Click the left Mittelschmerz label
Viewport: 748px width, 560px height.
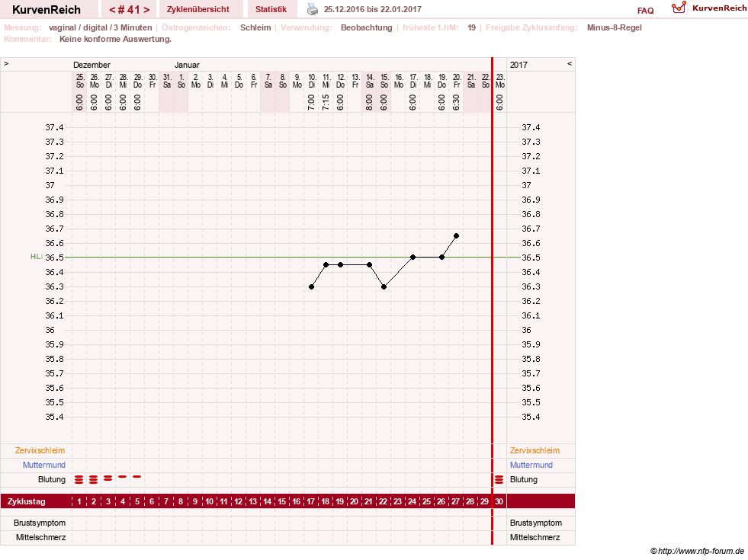coord(40,537)
